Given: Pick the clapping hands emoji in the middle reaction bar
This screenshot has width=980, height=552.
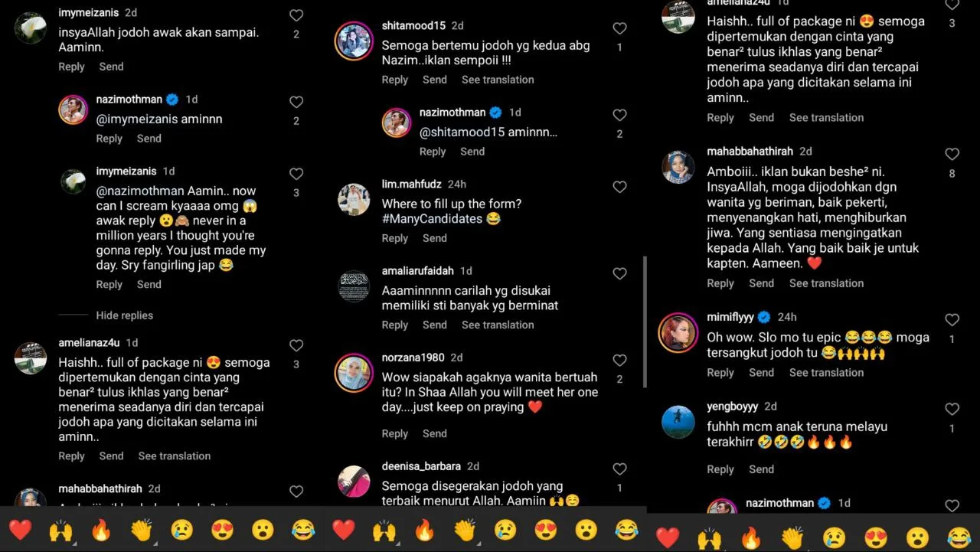Looking at the screenshot, I should tap(465, 529).
